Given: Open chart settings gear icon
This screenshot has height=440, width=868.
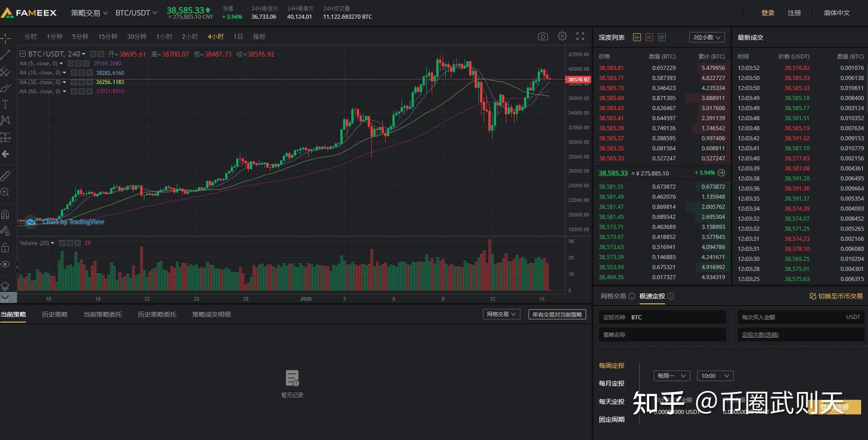Looking at the screenshot, I should coord(562,36).
